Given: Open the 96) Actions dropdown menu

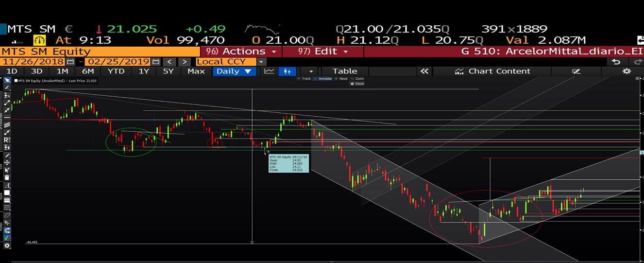Looking at the screenshot, I should pos(241,52).
